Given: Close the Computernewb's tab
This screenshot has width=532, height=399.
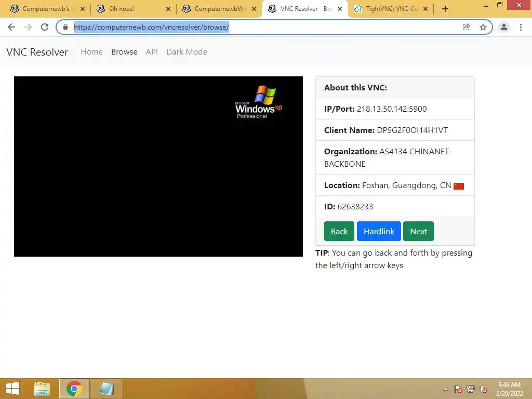Looking at the screenshot, I should (x=83, y=9).
